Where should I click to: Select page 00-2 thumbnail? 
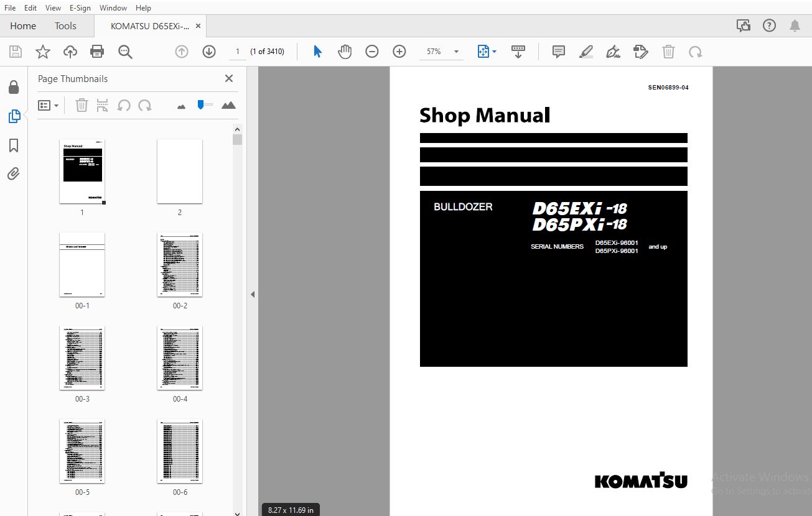click(x=180, y=265)
